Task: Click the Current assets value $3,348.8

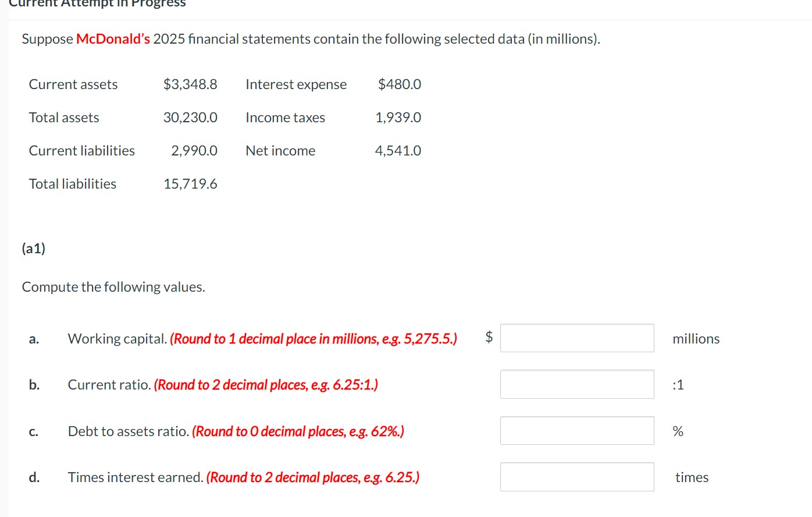Action: [x=190, y=84]
